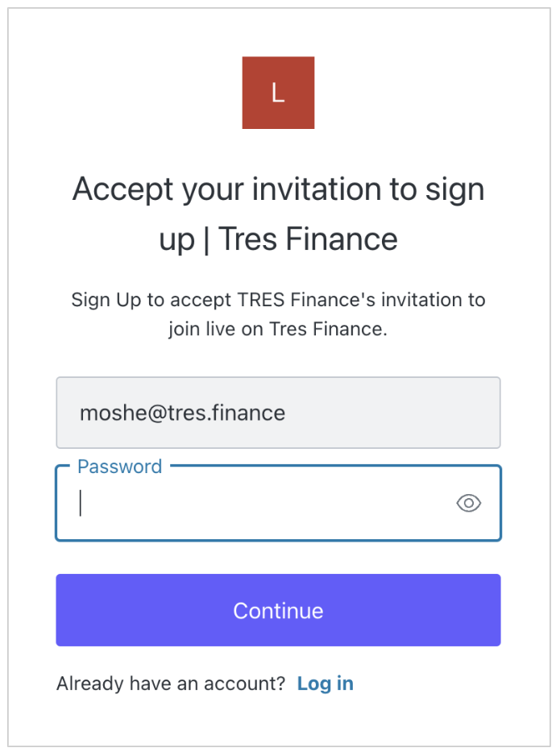Click the "join live on Tres Finance." subtitle line
Viewport: 556px width, 756px height.
(278, 330)
